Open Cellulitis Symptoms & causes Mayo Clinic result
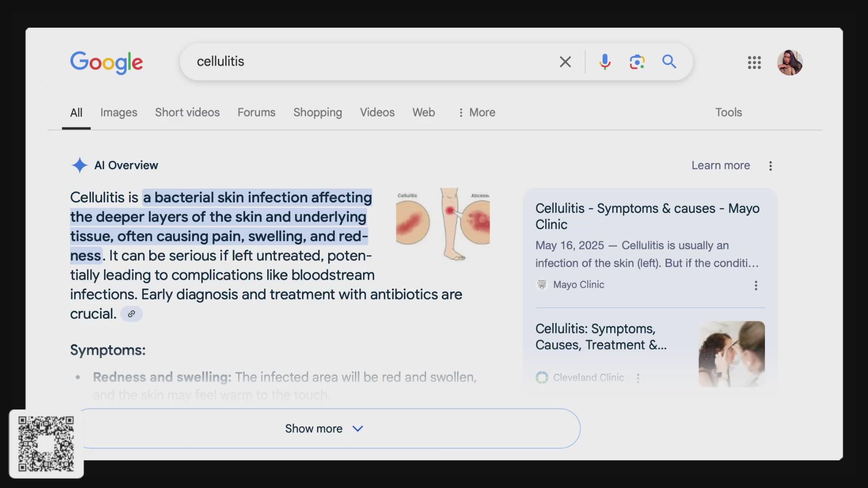The image size is (868, 488). [x=647, y=216]
